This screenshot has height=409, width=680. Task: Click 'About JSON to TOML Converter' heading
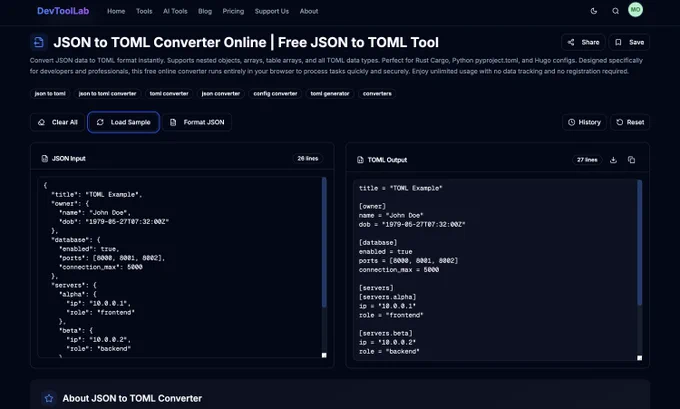pos(132,398)
